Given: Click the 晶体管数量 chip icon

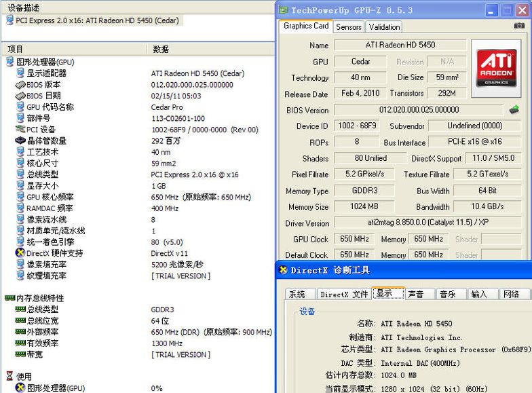Looking at the screenshot, I should [x=20, y=140].
